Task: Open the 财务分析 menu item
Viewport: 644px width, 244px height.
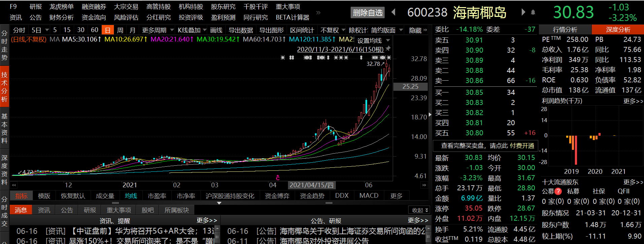Action: pos(62,18)
